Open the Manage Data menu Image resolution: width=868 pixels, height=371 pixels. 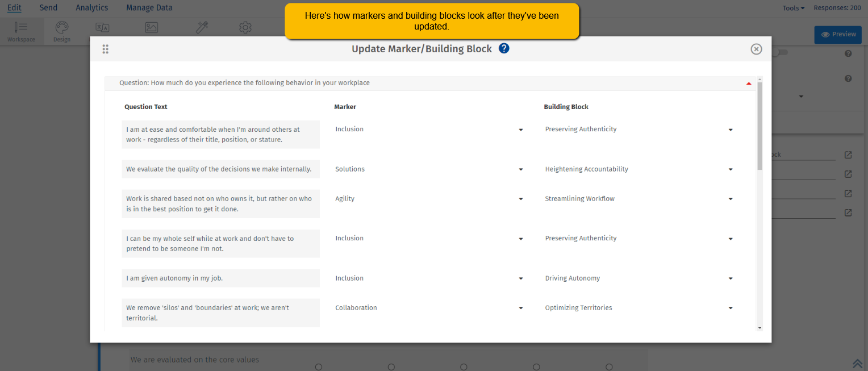coord(149,8)
